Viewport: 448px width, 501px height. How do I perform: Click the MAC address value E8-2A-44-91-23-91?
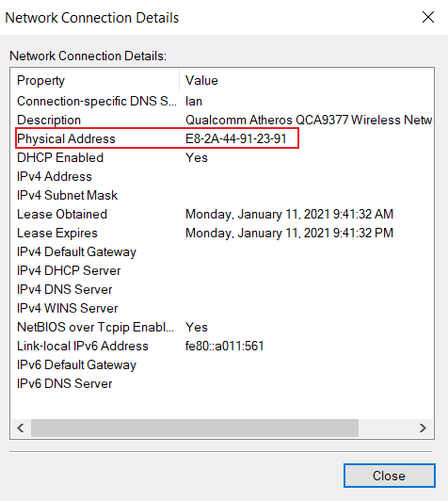tap(236, 138)
